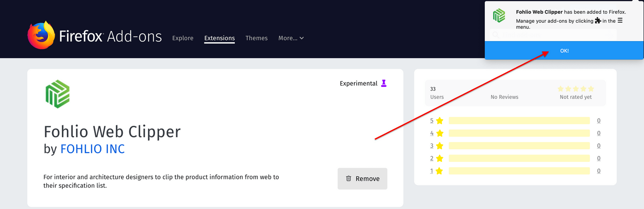Image resolution: width=644 pixels, height=209 pixels.
Task: Click the 5-star review count 0
Action: [599, 121]
